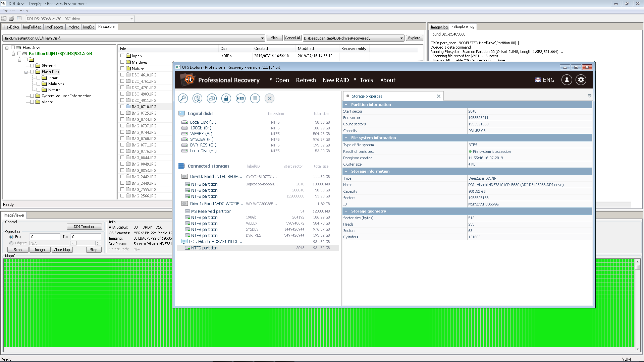Select the DDI NTFS partition row
The height and width of the screenshot is (362, 644).
tap(258, 248)
